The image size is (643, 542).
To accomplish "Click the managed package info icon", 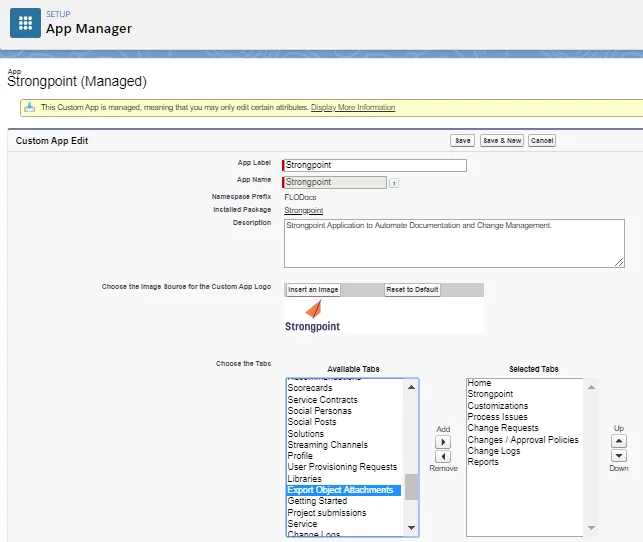I will (30, 107).
